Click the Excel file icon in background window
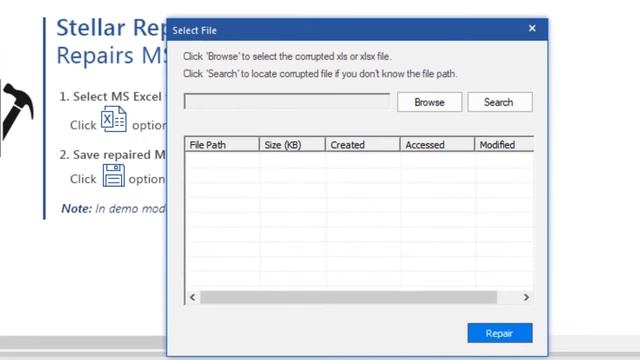Screen dimensions: 640x360 (x=114, y=119)
